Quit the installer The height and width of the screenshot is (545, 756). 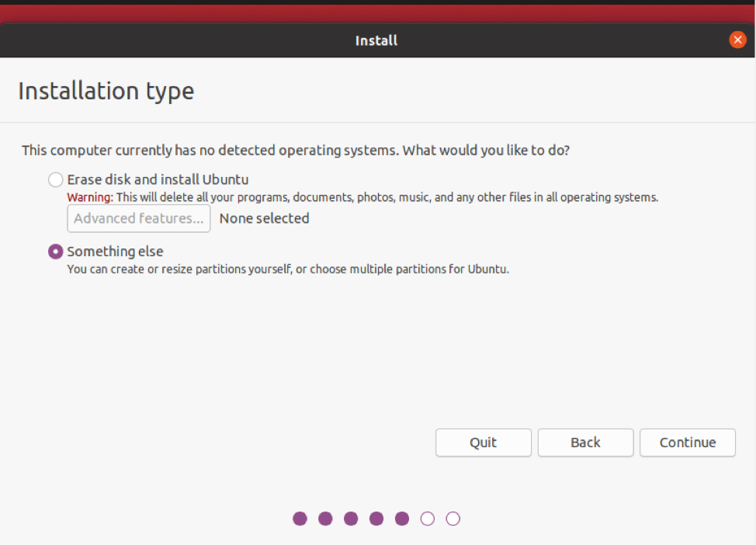click(x=483, y=443)
